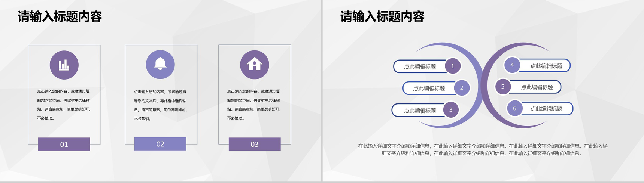644x183 pixels.
Task: Select the house icon circle
Action: [255, 65]
